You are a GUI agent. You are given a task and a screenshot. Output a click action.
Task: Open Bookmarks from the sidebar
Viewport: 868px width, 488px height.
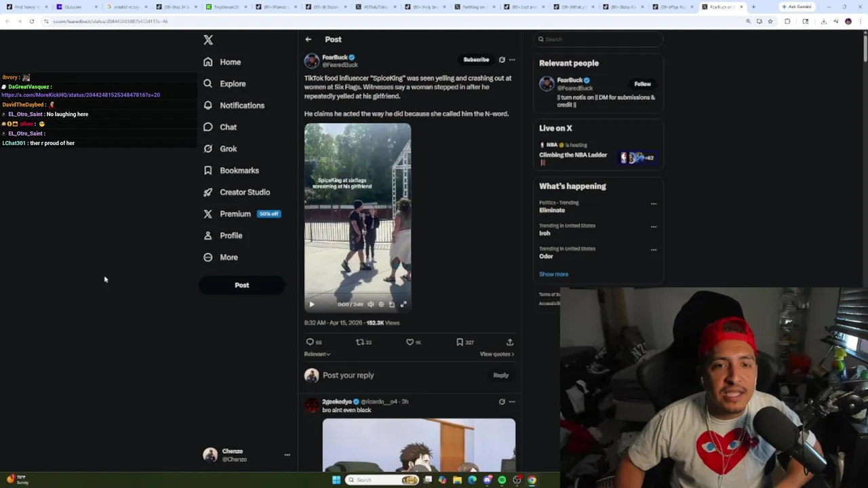tap(231, 170)
